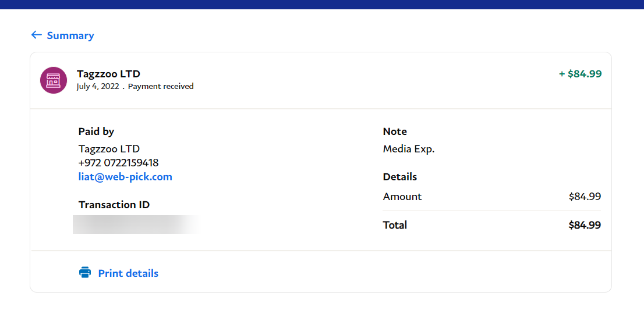
Task: Click the Transaction ID heading
Action: tap(114, 205)
